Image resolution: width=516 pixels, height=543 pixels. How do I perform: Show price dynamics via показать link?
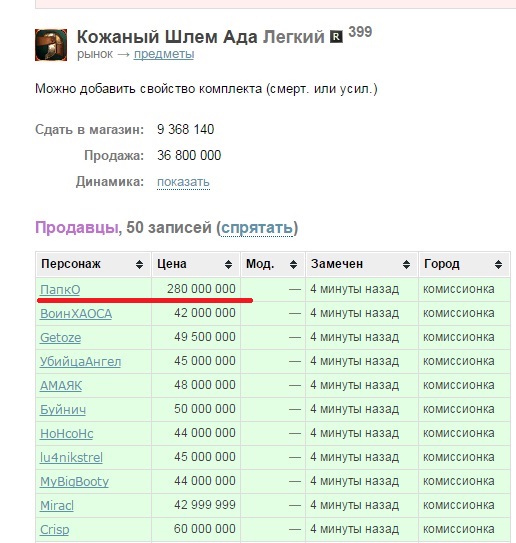183,182
